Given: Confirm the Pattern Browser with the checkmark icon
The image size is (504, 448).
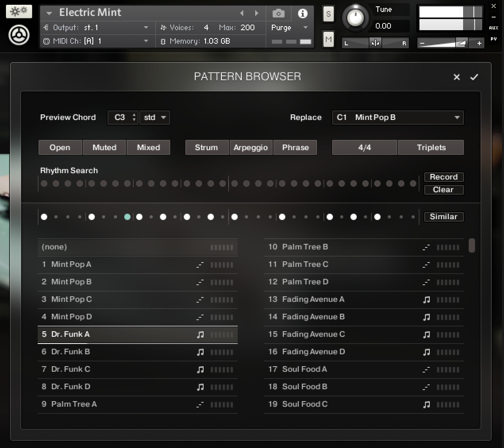Looking at the screenshot, I should pyautogui.click(x=474, y=77).
